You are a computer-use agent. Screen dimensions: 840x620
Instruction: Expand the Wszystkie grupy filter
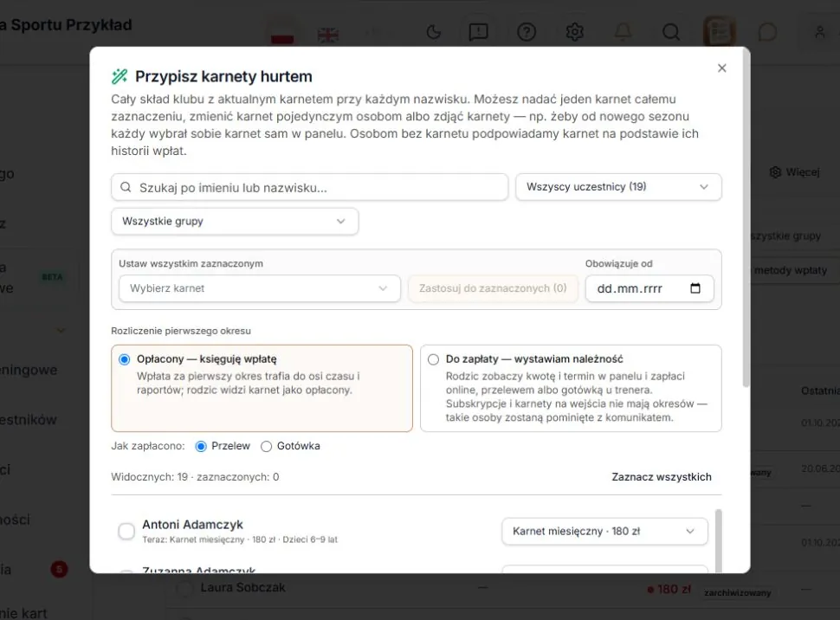pyautogui.click(x=235, y=222)
